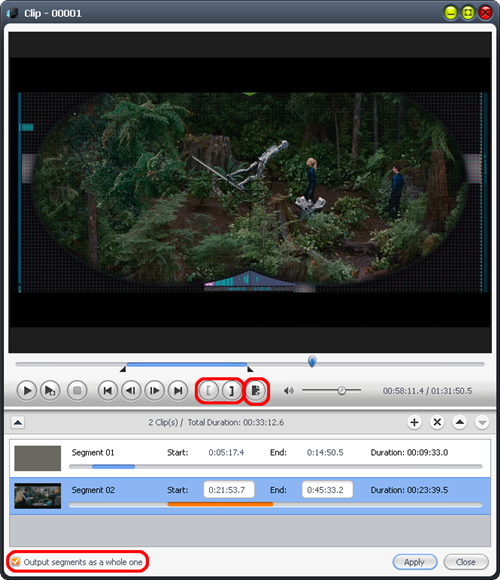Screen dimensions: 500x580
Task: Delete the selected clip with X icon
Action: (x=437, y=422)
